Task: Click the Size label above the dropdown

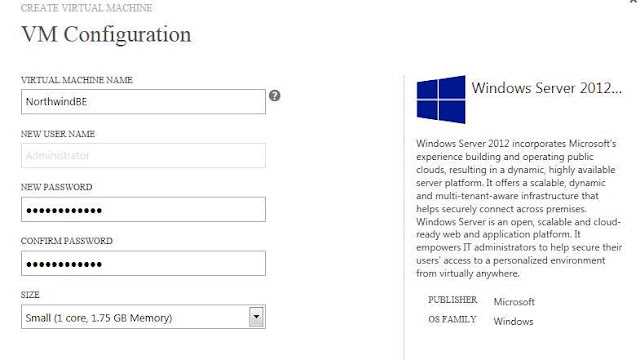Action: [30, 295]
